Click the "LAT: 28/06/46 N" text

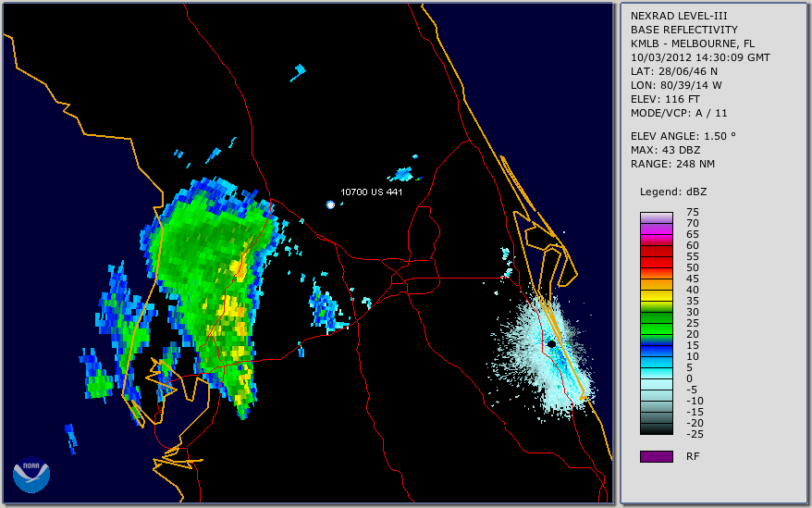click(x=673, y=71)
